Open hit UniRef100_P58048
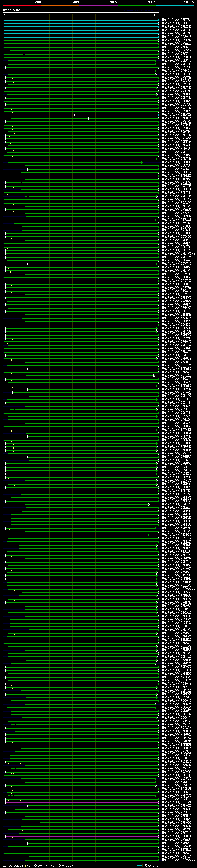197x868 pixels. [x=177, y=37]
